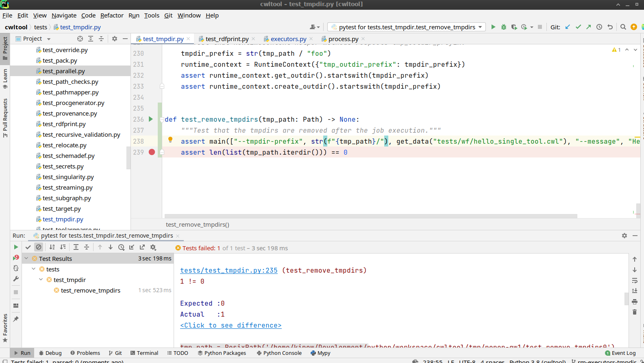Switch to process.py editor tab
Image resolution: width=644 pixels, height=363 pixels.
tap(343, 39)
